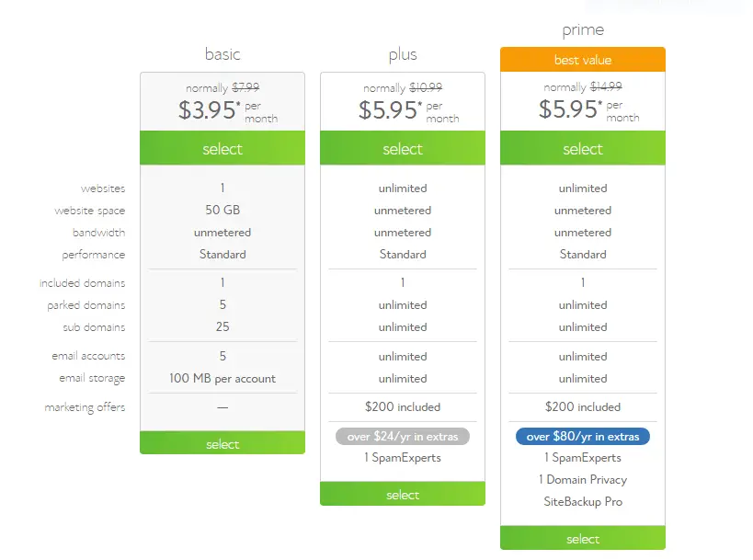Click bottom select button under basic plan
Image resolution: width=753 pixels, height=560 pixels.
click(222, 443)
